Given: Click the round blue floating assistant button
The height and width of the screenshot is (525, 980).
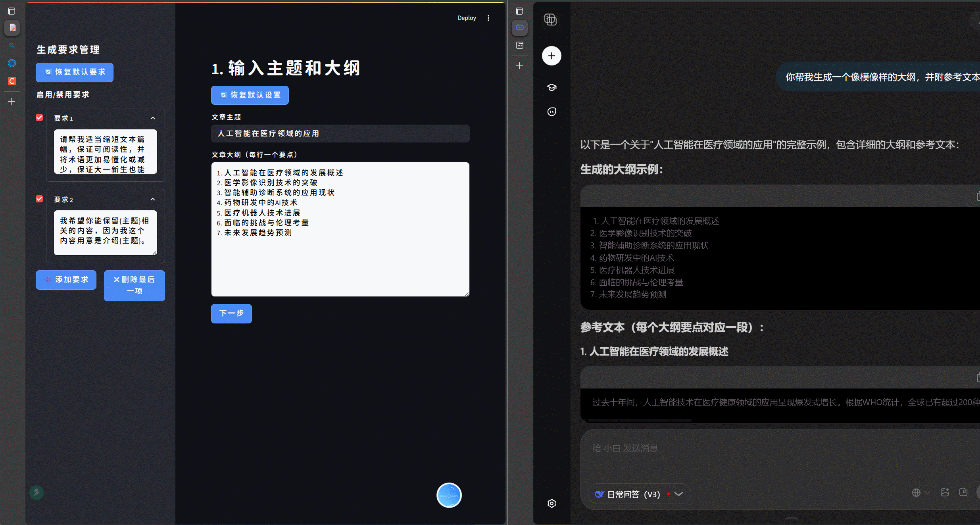Looking at the screenshot, I should pyautogui.click(x=449, y=495).
